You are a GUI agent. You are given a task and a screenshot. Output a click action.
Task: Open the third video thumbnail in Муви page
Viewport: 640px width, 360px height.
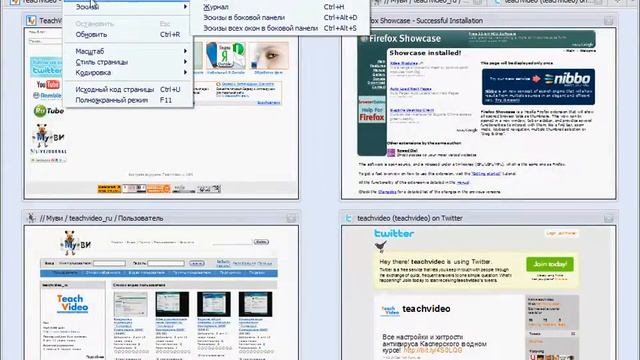click(x=214, y=304)
